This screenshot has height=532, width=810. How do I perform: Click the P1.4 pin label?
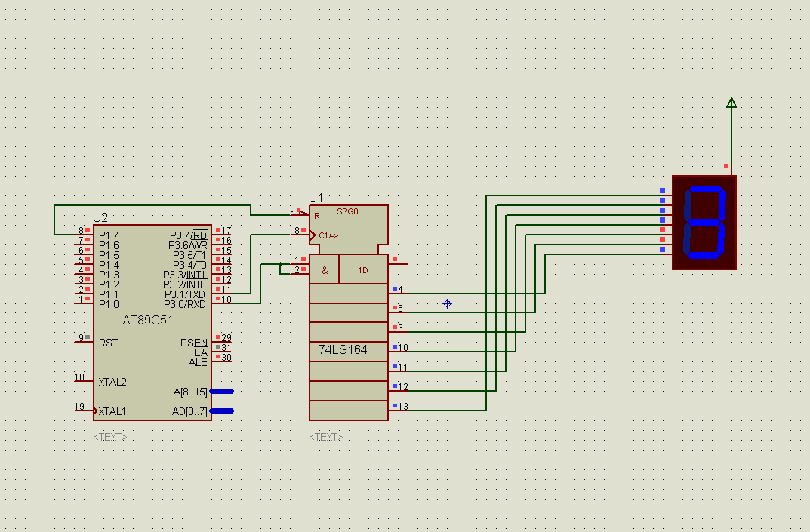(x=109, y=265)
